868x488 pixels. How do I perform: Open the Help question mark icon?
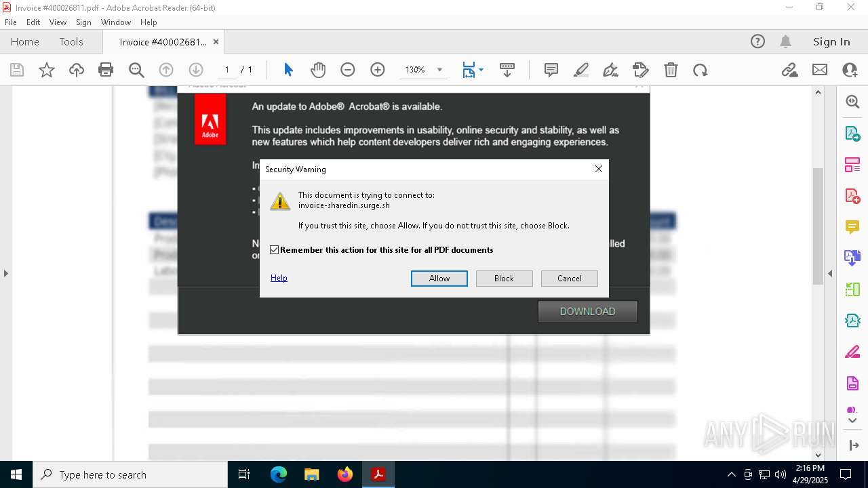click(757, 41)
